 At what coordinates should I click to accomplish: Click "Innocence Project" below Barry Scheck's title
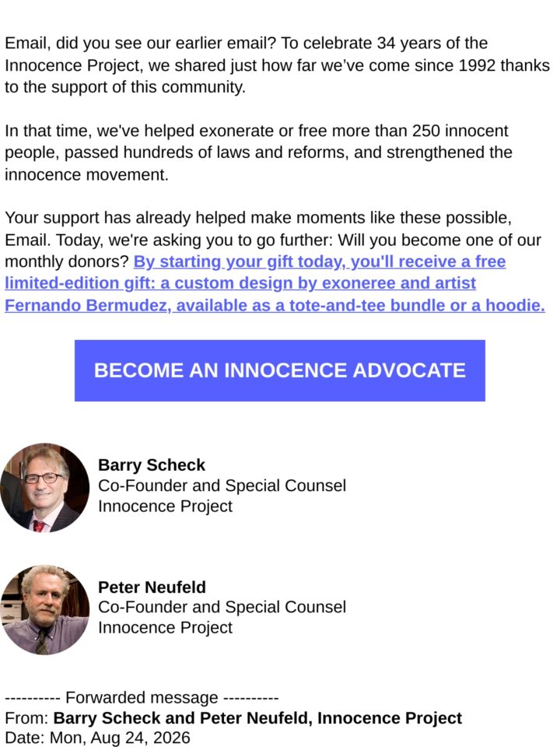pos(165,506)
